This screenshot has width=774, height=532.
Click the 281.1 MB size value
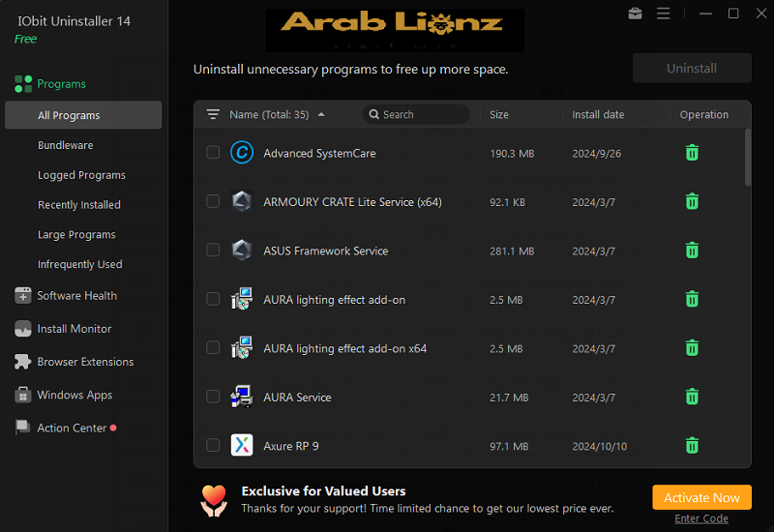tap(512, 251)
